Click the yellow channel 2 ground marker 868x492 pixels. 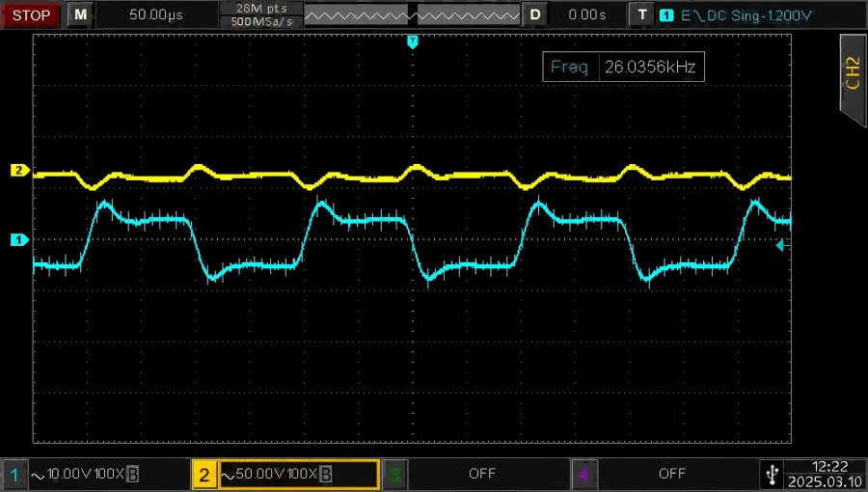coord(20,171)
